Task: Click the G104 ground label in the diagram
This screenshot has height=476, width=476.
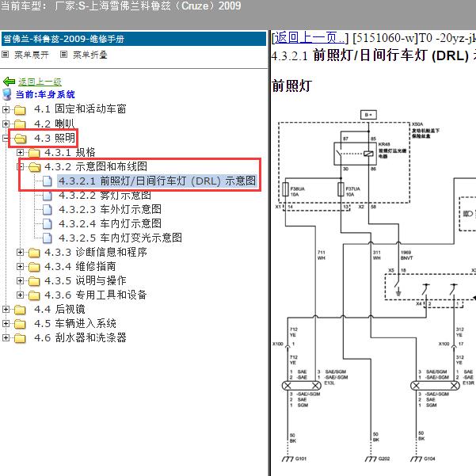Action: (x=429, y=459)
